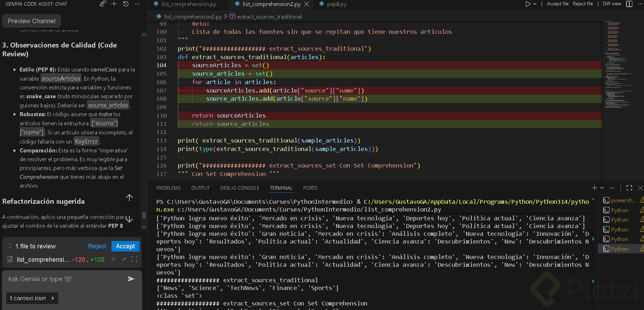Click the Run Python File play icon

[528, 4]
